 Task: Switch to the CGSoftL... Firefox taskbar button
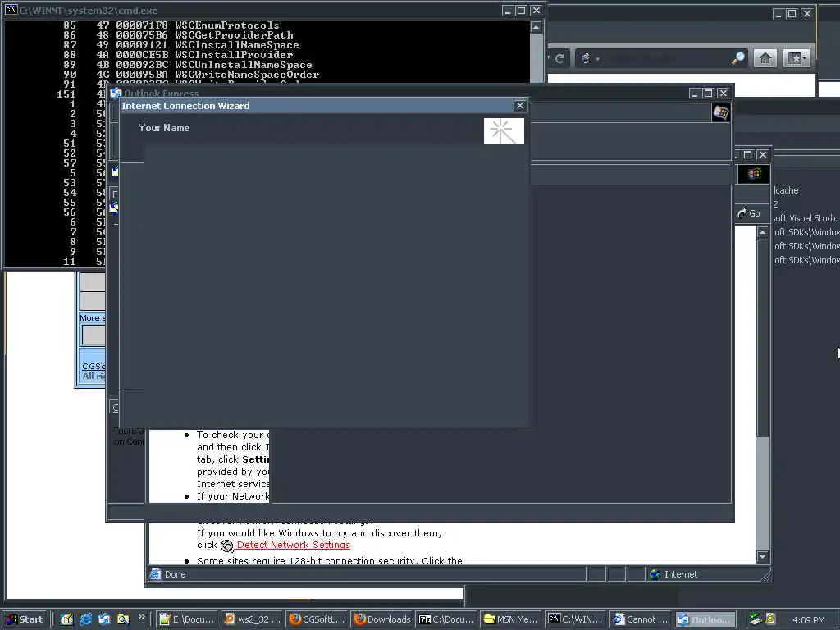point(317,619)
